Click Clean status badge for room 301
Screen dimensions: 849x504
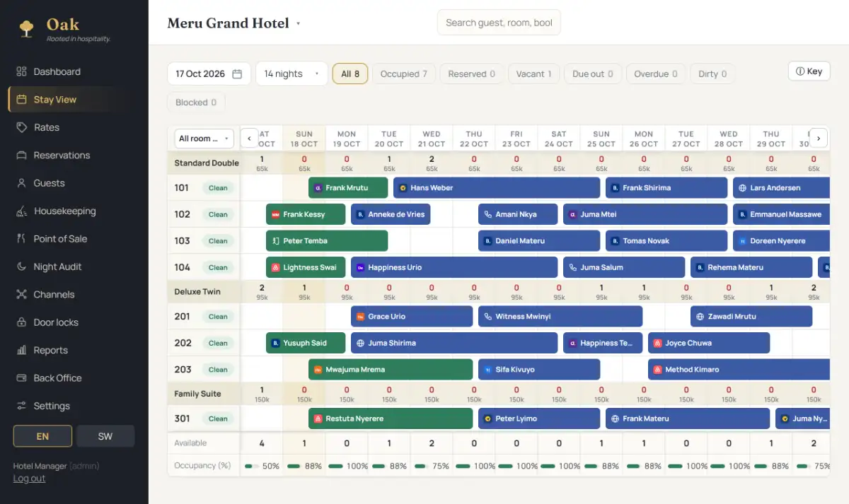[218, 418]
